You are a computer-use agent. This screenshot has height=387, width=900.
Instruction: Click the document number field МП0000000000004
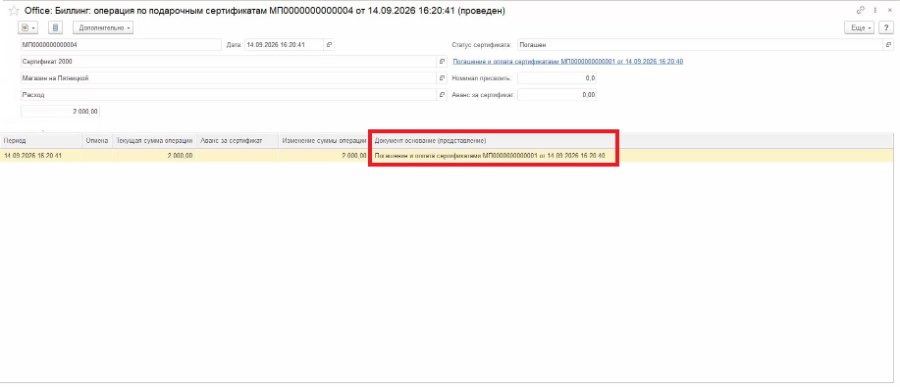(121, 45)
